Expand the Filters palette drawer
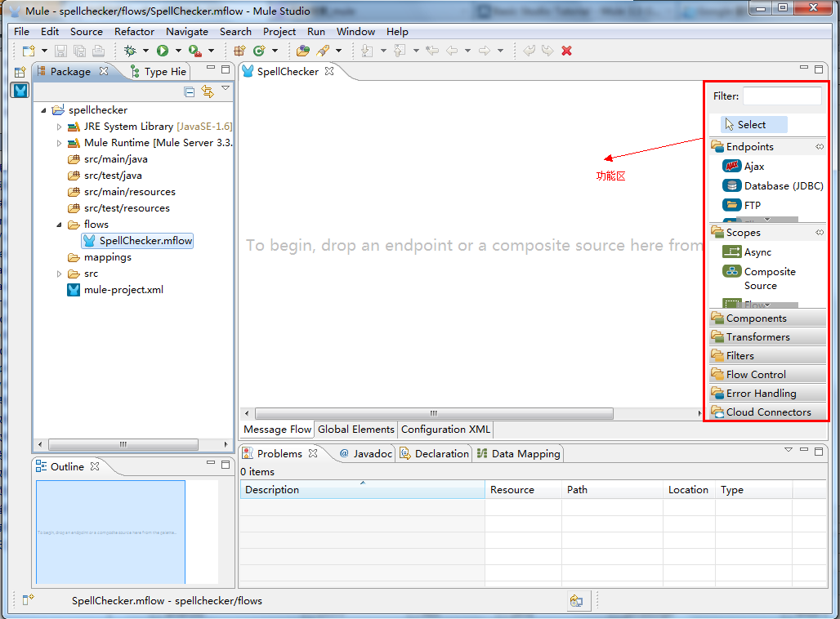 pyautogui.click(x=767, y=355)
